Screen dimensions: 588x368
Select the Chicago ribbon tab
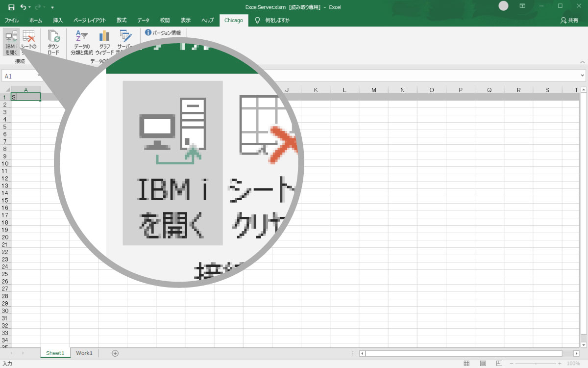[234, 20]
